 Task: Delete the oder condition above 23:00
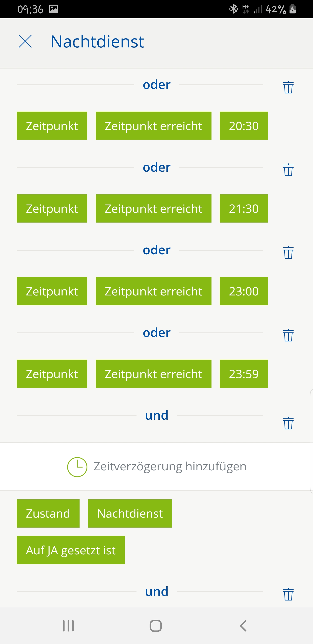click(x=288, y=253)
